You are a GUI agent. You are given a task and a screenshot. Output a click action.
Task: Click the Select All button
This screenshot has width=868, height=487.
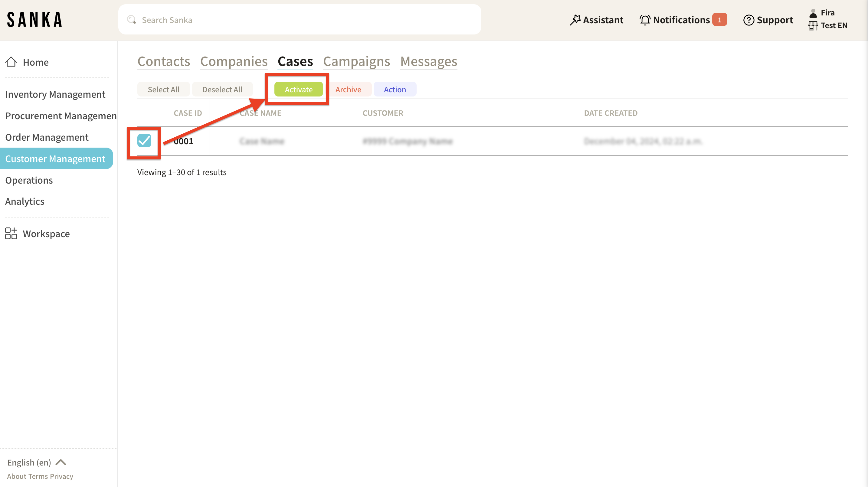point(163,89)
